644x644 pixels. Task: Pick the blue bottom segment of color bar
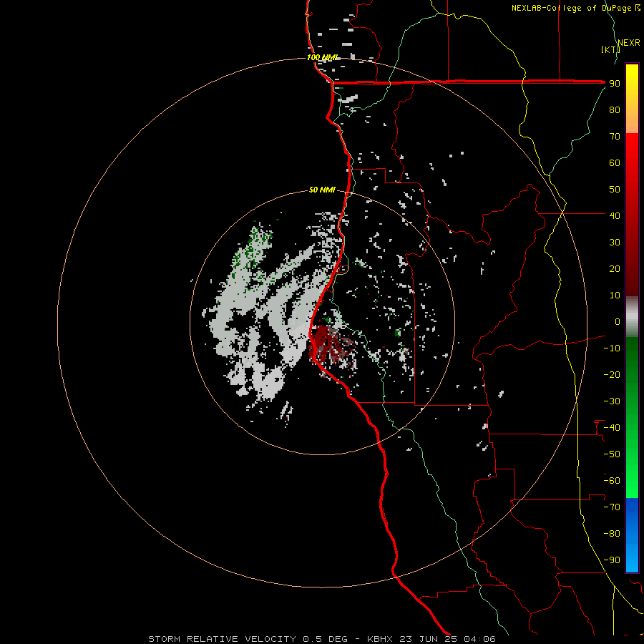click(632, 535)
